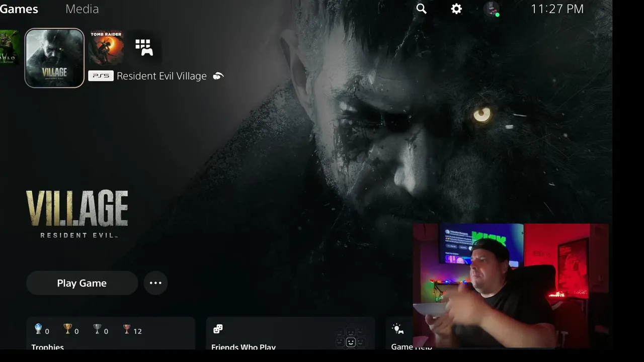Open the user profile avatar

(492, 9)
